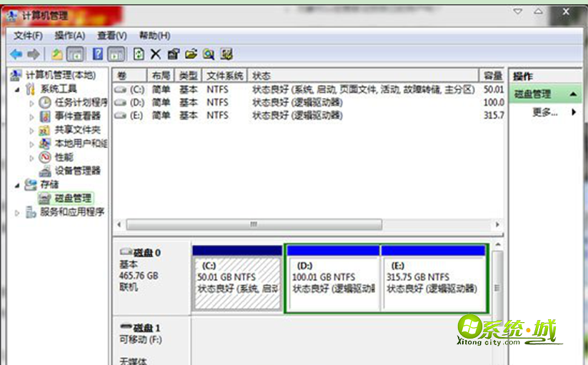Collapse the 系统工具 tree node
Screen dimensions: 588x365
[x=17, y=89]
